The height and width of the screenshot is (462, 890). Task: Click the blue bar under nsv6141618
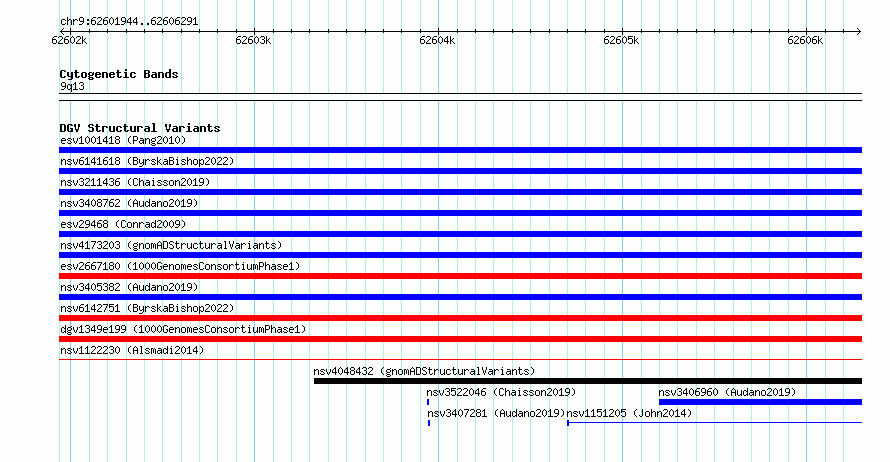(x=460, y=171)
